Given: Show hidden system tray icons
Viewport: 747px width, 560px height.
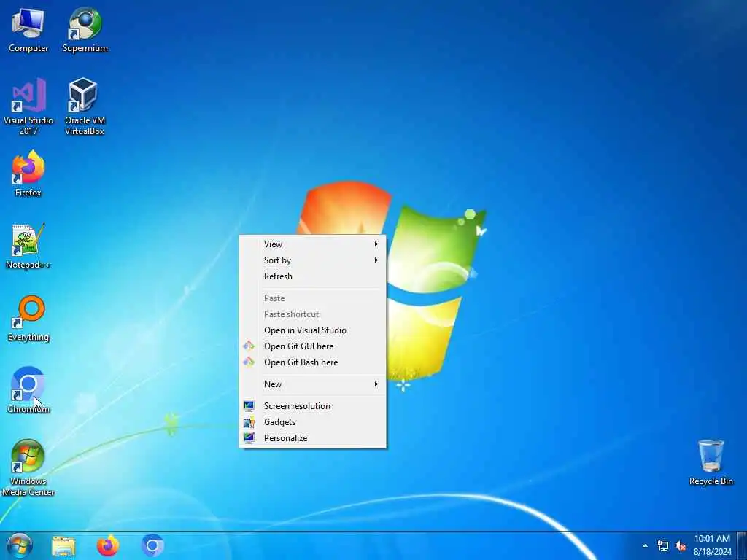Looking at the screenshot, I should 645,545.
